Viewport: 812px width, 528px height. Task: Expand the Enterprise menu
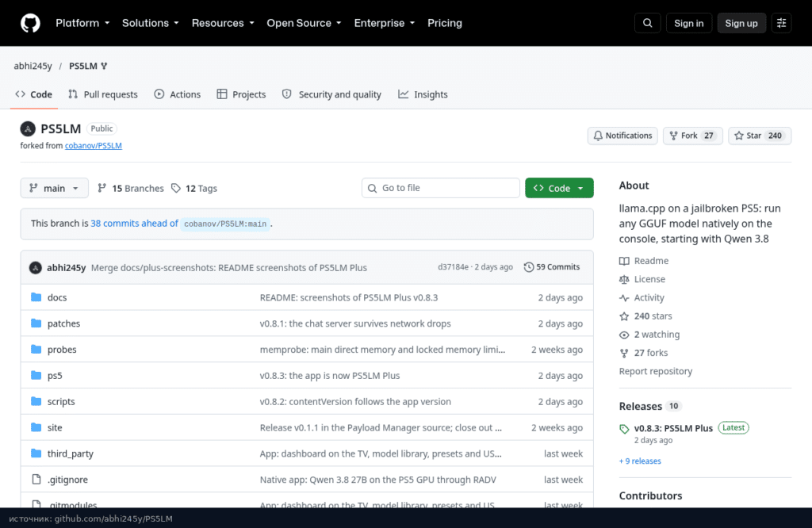[385, 23]
